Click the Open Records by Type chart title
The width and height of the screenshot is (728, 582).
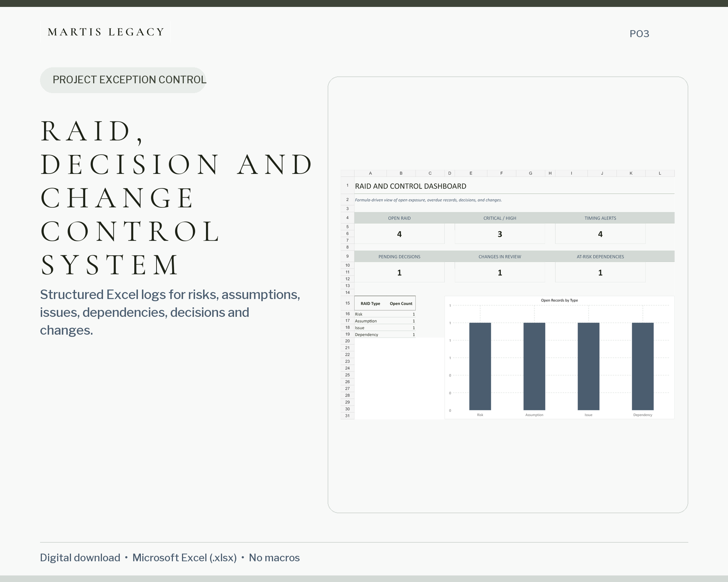(x=559, y=300)
